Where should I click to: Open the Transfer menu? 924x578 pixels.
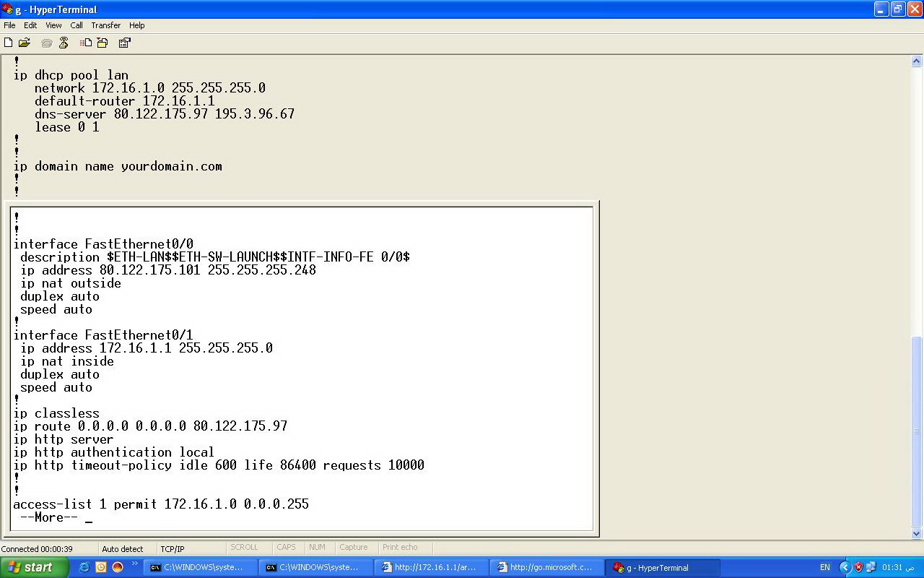[105, 25]
